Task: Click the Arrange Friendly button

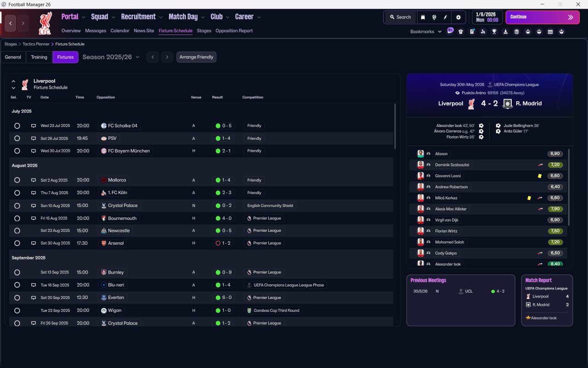Action: pos(196,57)
